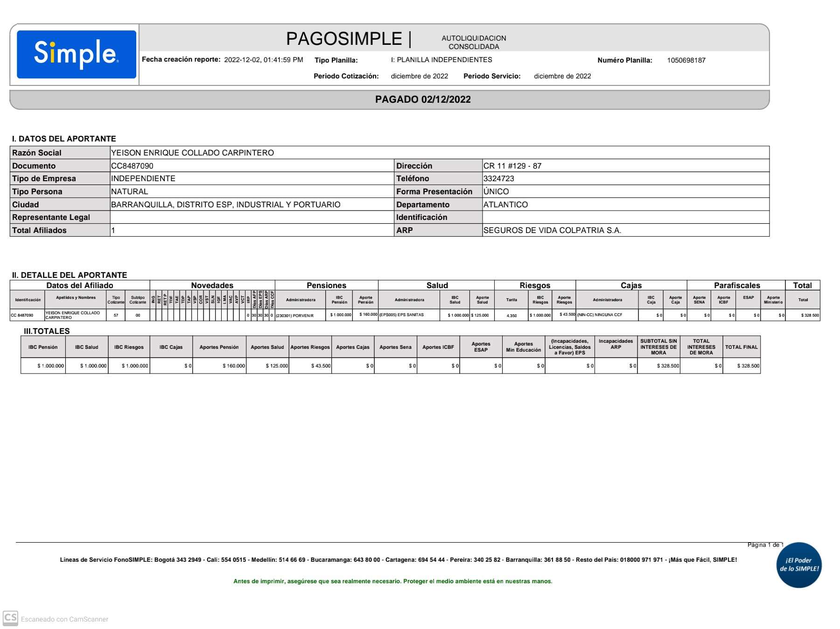Click the ARP value Seguros de Vida Colpatria

552,230
